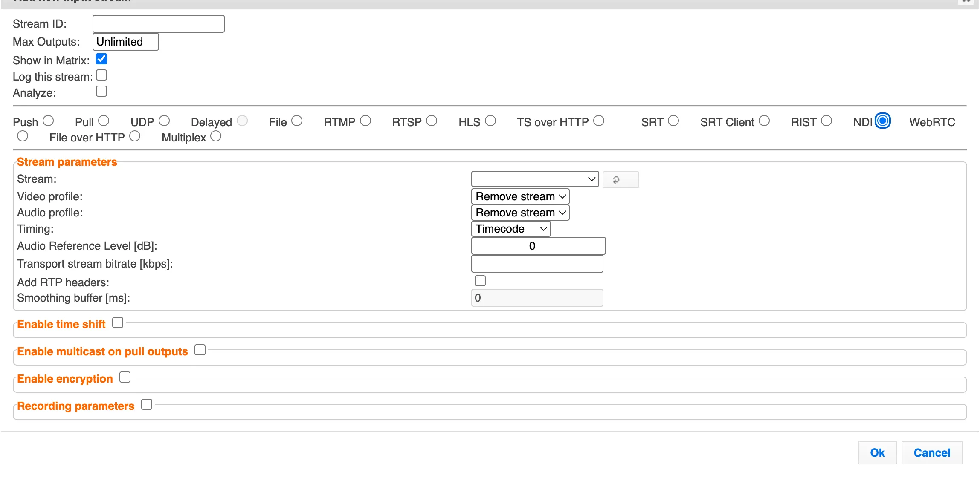
Task: Click the Ok button
Action: (877, 452)
